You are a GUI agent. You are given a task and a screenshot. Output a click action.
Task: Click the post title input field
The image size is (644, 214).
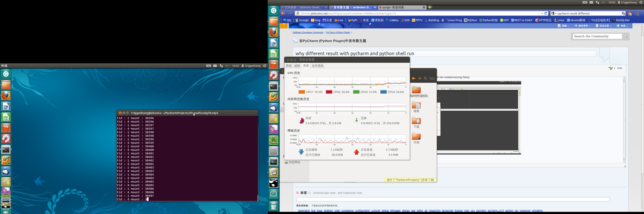tap(450, 53)
